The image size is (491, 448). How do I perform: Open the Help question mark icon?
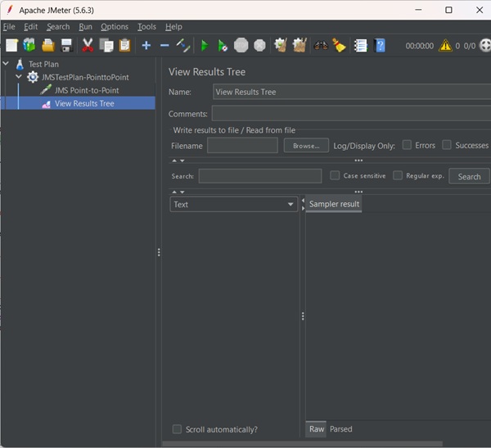pyautogui.click(x=380, y=45)
